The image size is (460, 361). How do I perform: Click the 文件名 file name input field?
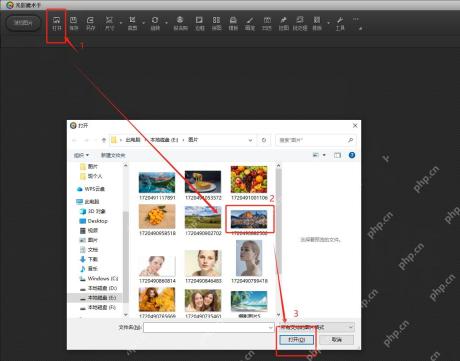coord(209,327)
